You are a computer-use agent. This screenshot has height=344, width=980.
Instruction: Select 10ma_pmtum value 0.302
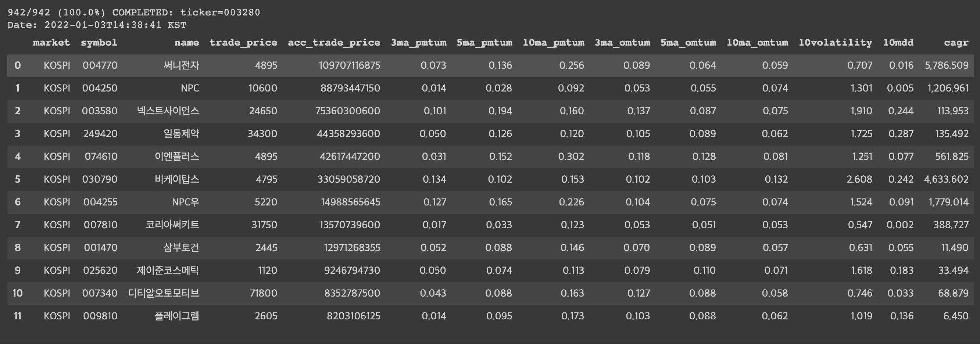tap(571, 157)
